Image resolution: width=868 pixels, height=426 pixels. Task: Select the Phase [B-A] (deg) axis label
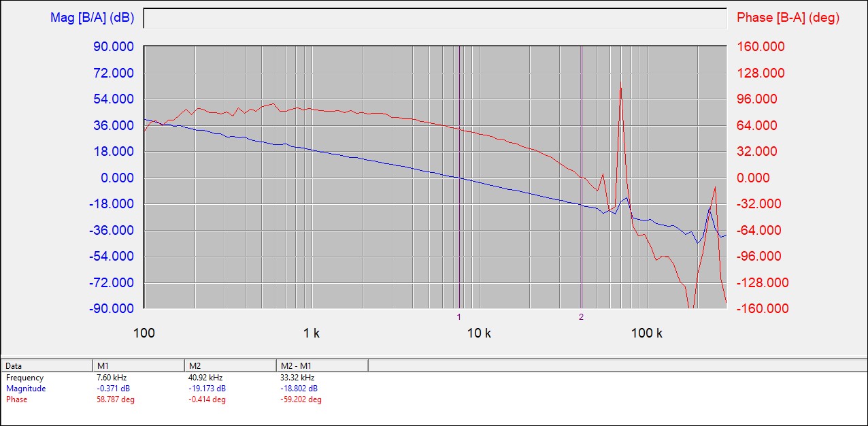(x=788, y=18)
